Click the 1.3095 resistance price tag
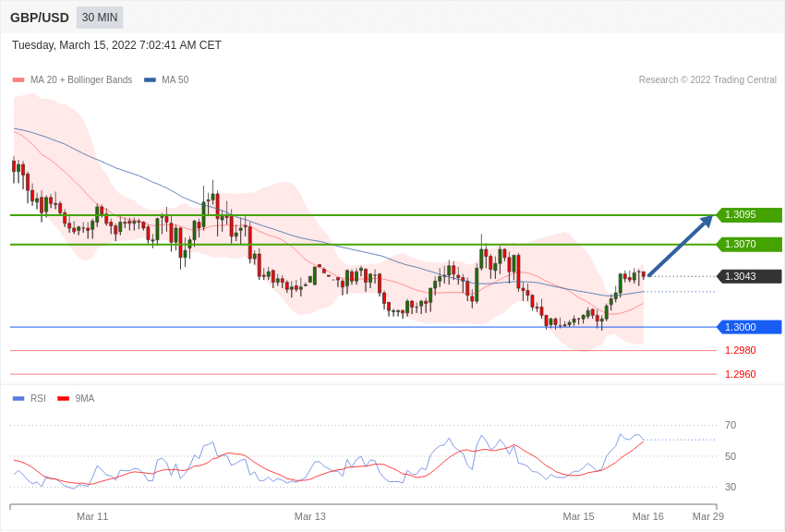 click(749, 214)
